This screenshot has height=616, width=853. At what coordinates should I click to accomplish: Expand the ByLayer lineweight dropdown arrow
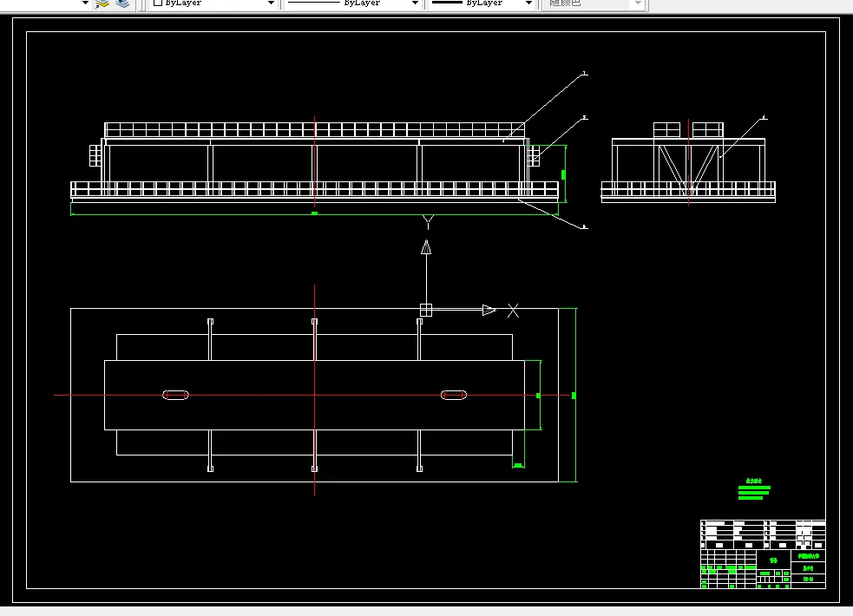click(x=528, y=3)
